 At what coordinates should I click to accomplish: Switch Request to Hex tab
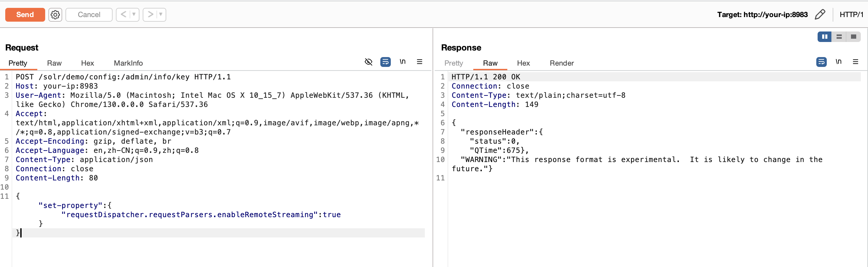[x=87, y=63]
